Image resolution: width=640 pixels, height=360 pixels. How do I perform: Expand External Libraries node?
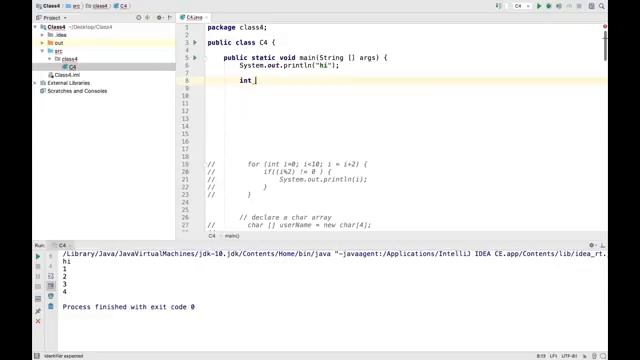[36, 83]
